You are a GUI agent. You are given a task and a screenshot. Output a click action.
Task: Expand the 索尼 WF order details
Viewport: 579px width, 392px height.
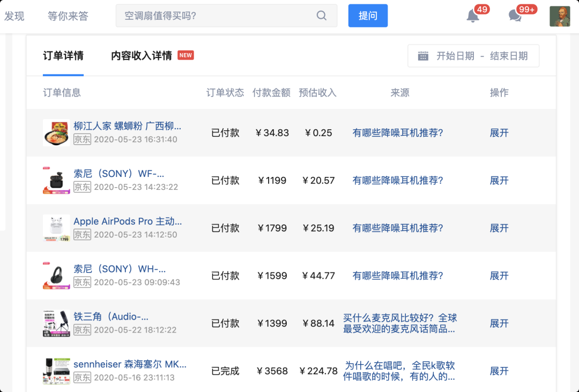click(x=499, y=181)
